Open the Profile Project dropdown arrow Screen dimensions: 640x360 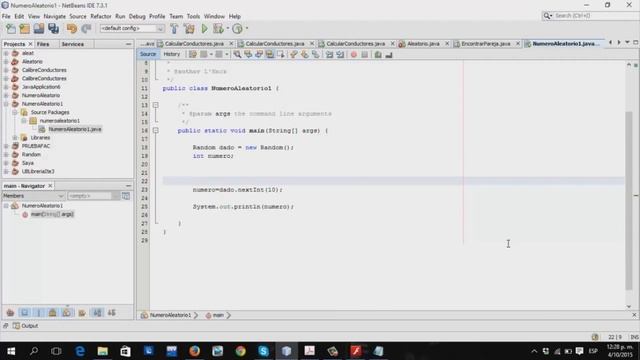click(247, 29)
